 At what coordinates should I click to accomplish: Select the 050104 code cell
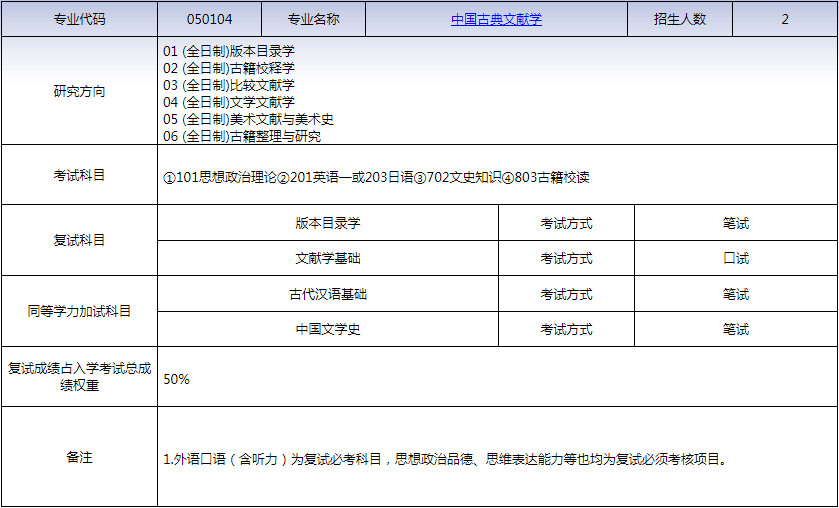pyautogui.click(x=209, y=19)
